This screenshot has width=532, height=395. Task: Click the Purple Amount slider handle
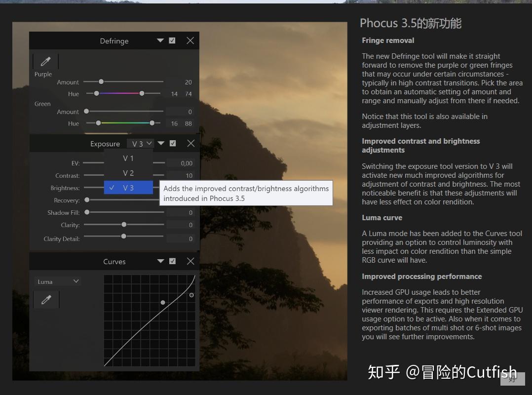[101, 82]
